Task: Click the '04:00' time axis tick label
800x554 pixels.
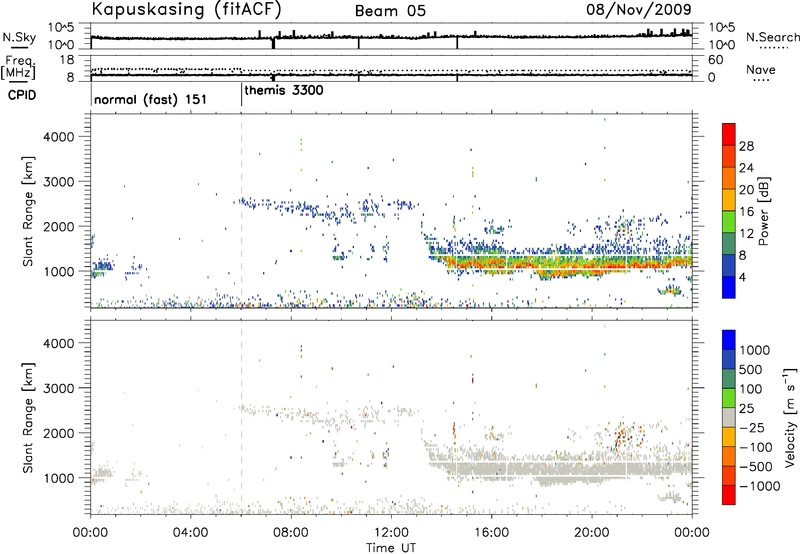Action: (191, 533)
